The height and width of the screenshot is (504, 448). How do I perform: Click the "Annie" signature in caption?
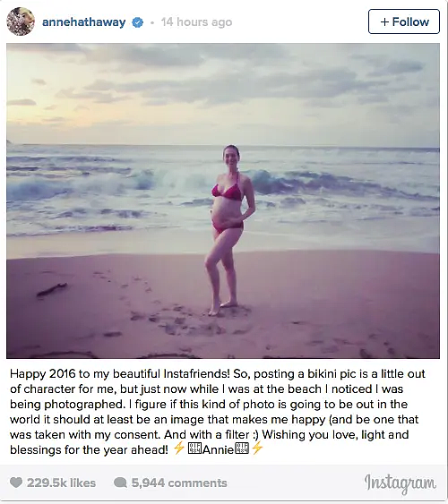[x=218, y=449]
